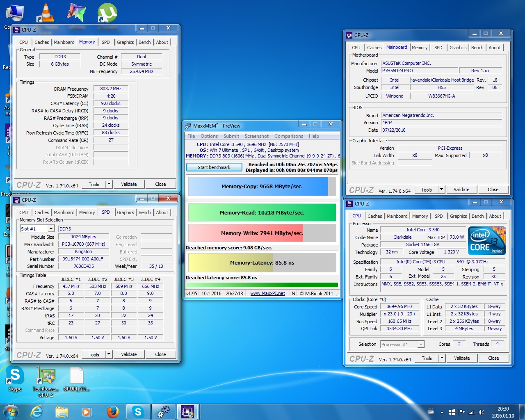
Task: Click Close button in Mainboard-tab CPU-Z window
Action: (493, 189)
